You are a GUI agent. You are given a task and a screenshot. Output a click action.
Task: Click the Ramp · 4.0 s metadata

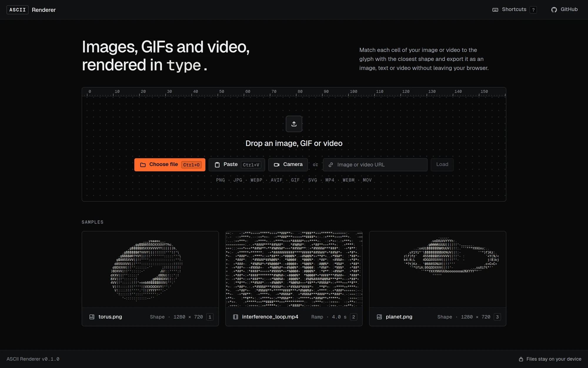point(329,317)
